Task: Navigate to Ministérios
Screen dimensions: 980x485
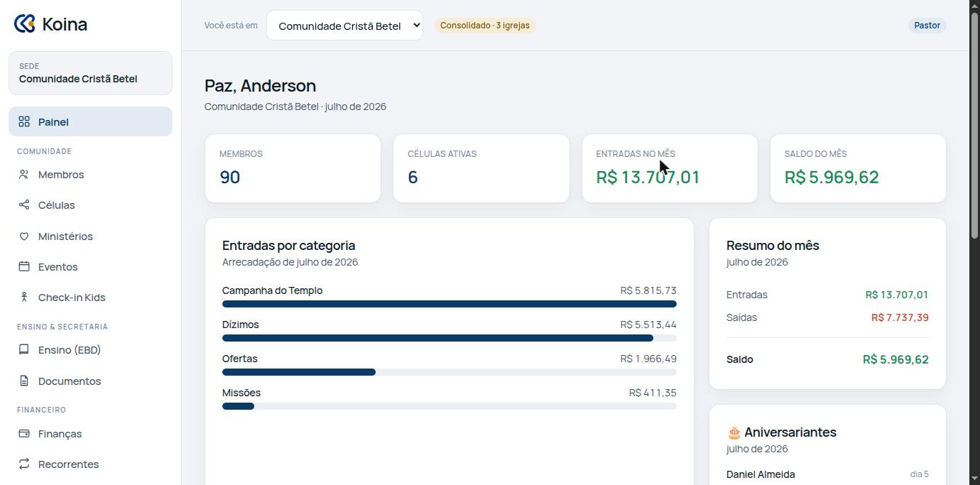Action: point(90,236)
